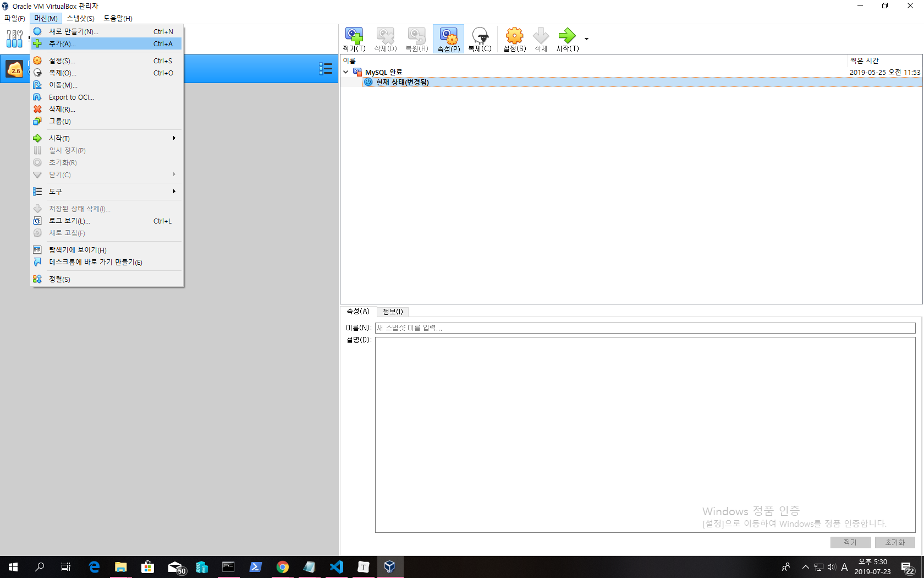Open the Mail app in taskbar

[x=175, y=567]
